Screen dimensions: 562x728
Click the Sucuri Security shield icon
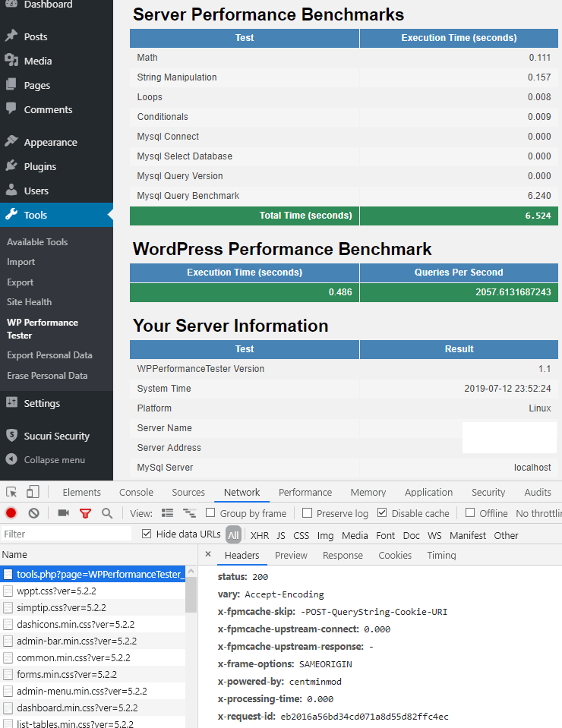[x=11, y=436]
